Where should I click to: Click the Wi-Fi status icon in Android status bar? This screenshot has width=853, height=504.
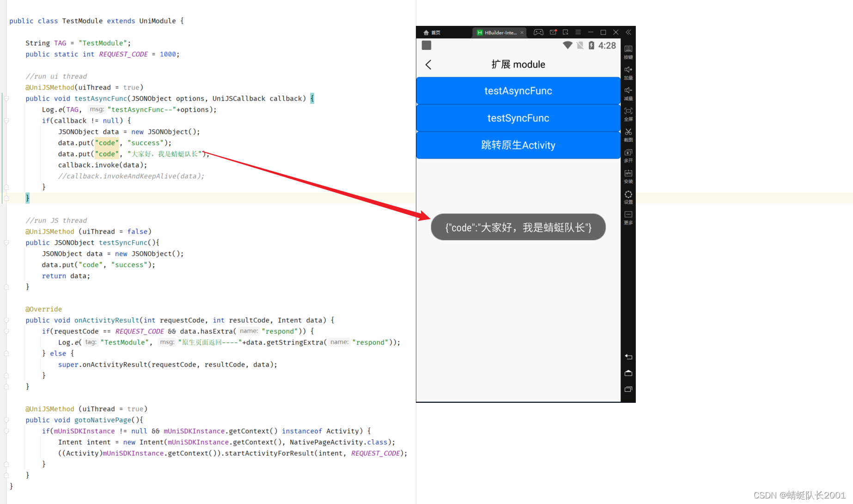click(x=567, y=45)
